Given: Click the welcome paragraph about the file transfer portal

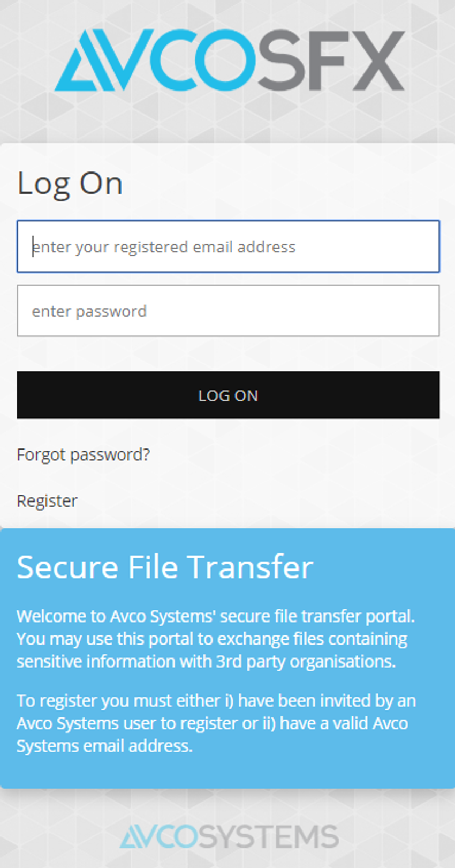Looking at the screenshot, I should 216,639.
